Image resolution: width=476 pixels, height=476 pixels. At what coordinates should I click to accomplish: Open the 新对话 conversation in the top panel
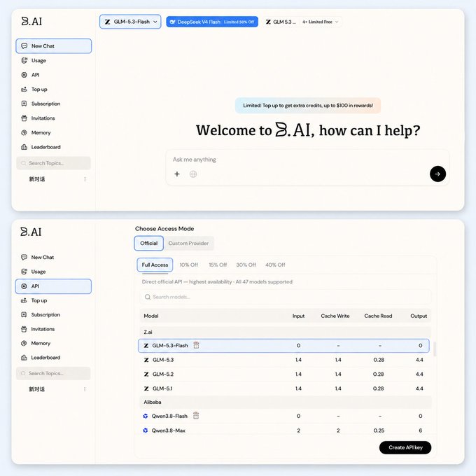pyautogui.click(x=37, y=179)
